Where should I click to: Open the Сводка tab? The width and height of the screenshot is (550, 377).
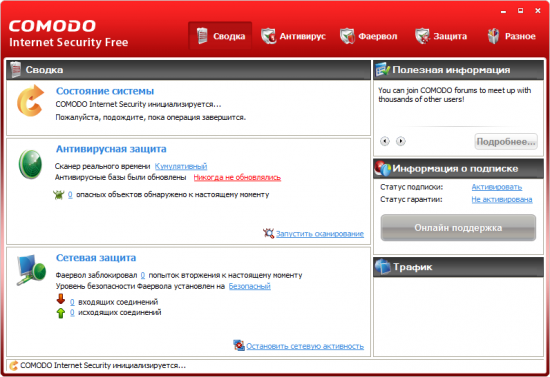coord(220,36)
